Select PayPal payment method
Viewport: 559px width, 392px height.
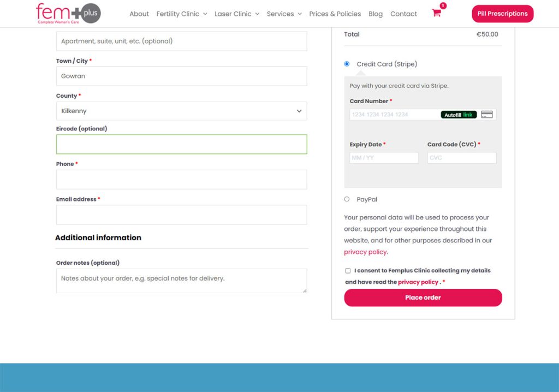point(347,199)
